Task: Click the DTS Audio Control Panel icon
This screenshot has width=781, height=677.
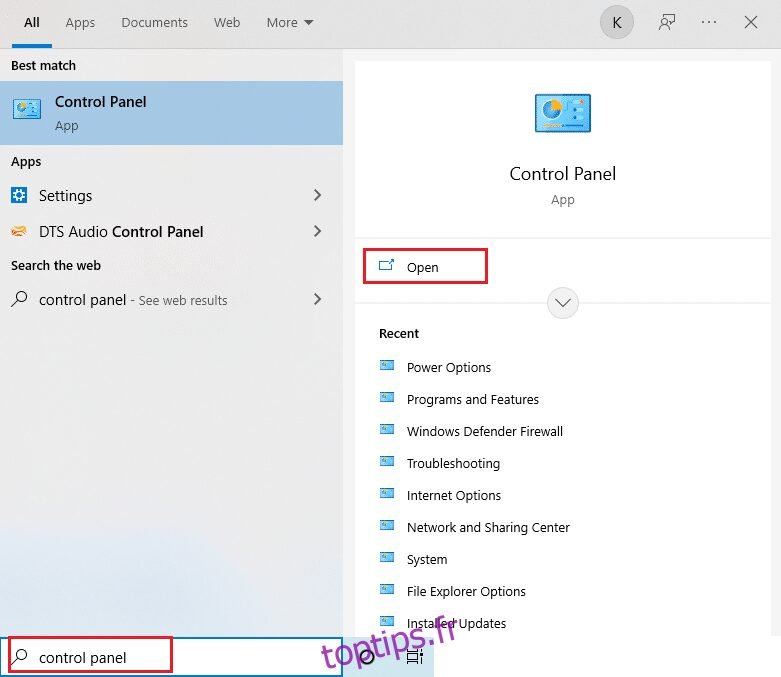Action: [x=19, y=231]
